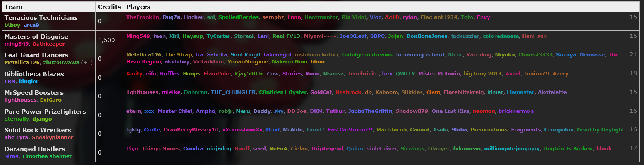This screenshot has height=165, width=644.
Task: Click player name Chaos23333
Action: [x=536, y=54]
